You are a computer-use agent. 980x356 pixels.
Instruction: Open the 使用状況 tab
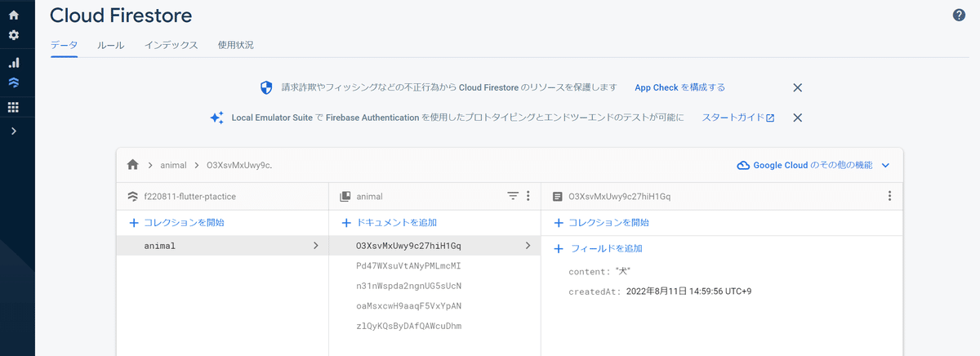(x=235, y=45)
